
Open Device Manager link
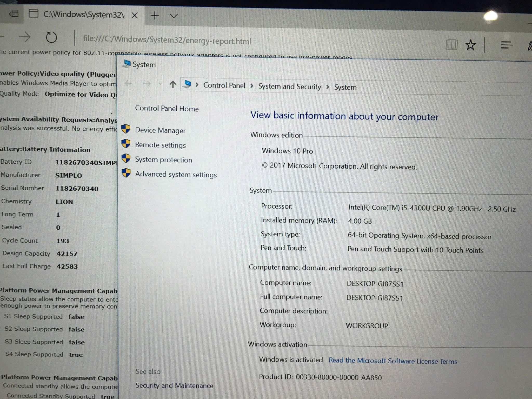point(160,130)
